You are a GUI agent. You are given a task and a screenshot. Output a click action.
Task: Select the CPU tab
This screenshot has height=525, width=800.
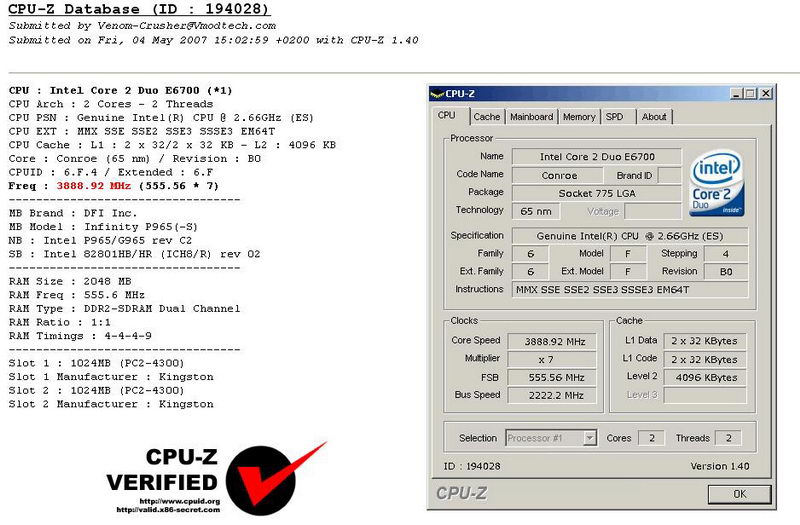(x=446, y=115)
